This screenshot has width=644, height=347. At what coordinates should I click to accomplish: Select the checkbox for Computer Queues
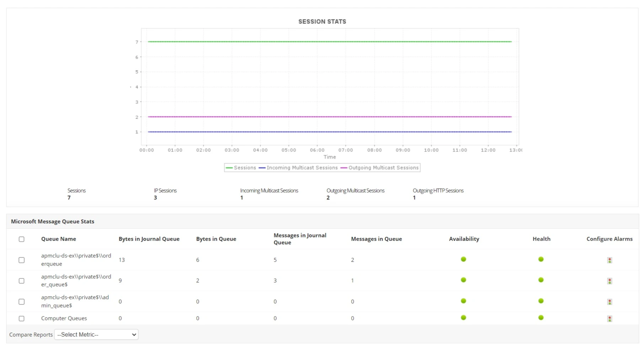coord(21,318)
